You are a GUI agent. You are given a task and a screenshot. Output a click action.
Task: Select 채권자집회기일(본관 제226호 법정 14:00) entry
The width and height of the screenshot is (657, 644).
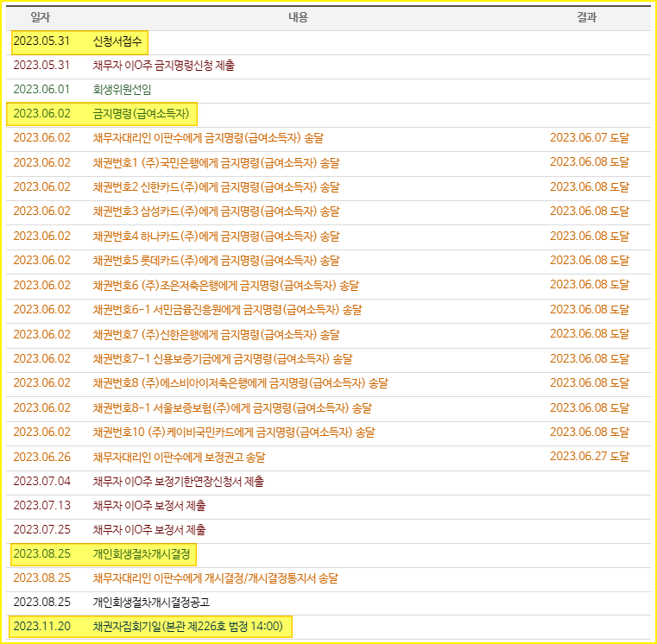pos(187,627)
